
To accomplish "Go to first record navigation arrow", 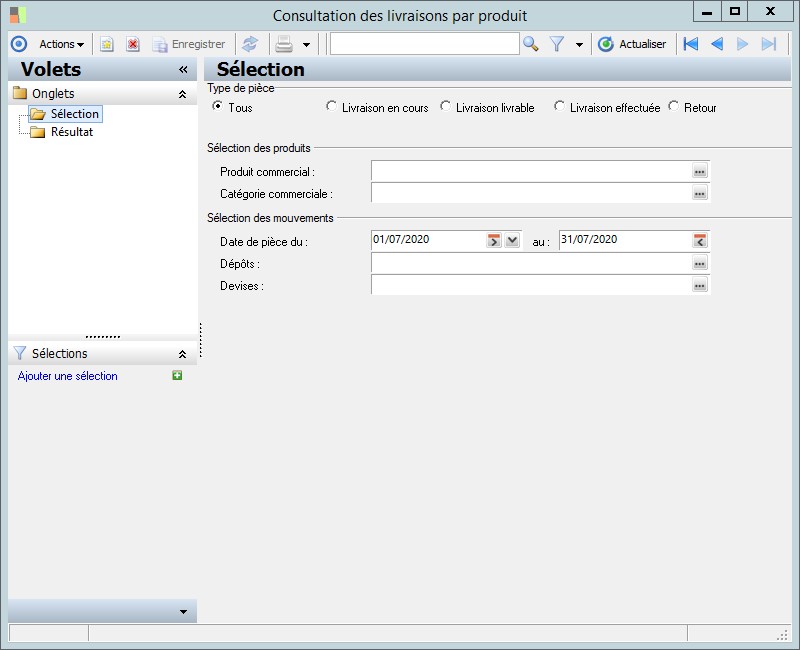I will pos(691,44).
